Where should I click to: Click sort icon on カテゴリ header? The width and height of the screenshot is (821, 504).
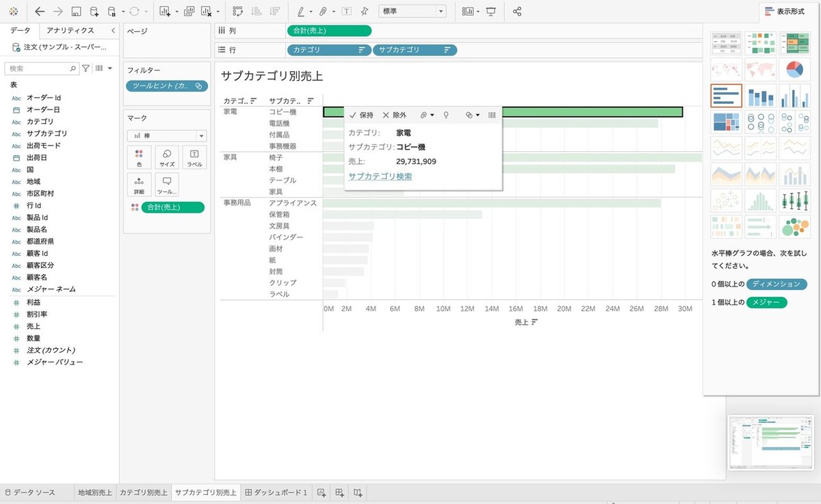(x=252, y=100)
